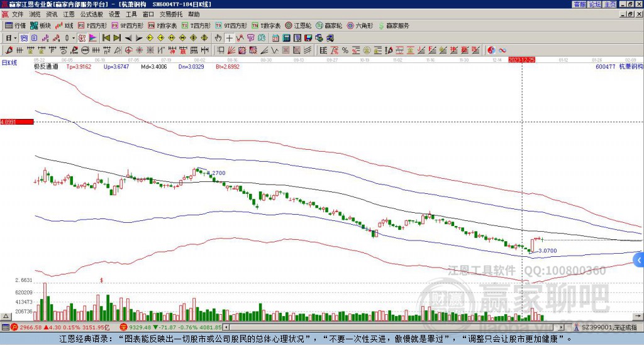Open the 行情 quotes view
The width and height of the screenshot is (644, 345).
coord(16,25)
